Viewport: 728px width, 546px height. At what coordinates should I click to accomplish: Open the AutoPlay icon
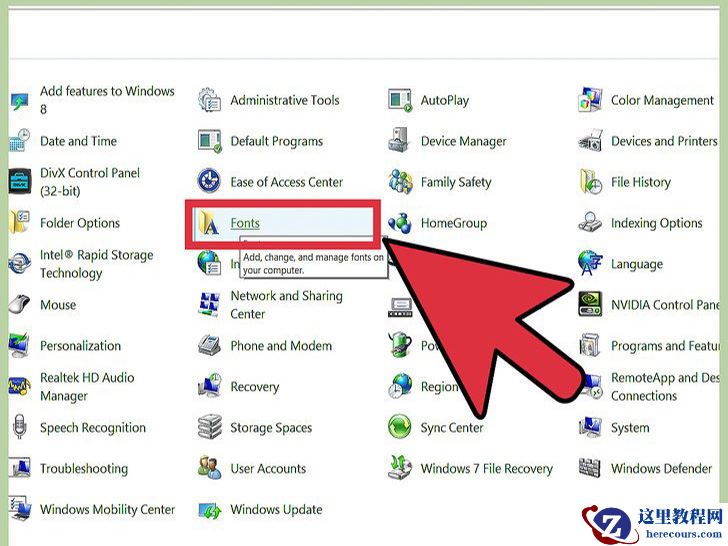tap(400, 100)
